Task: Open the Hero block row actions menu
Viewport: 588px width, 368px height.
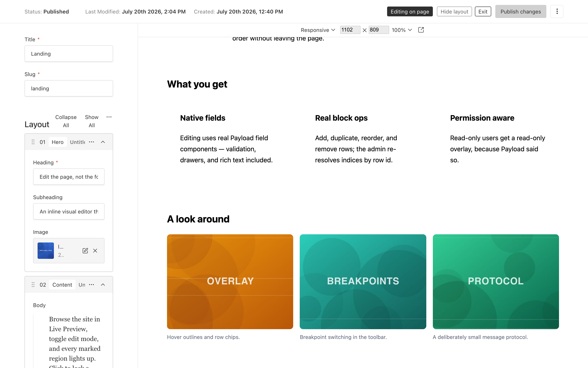Action: 91,142
